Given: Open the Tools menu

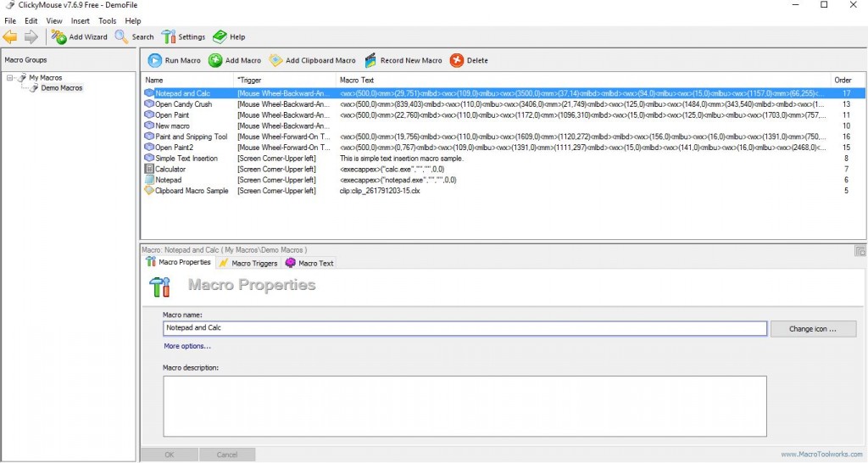Looking at the screenshot, I should (108, 21).
